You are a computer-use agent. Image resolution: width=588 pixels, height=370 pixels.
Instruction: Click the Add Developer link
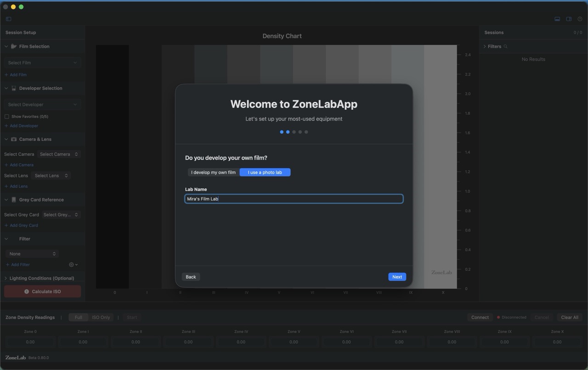pos(21,126)
